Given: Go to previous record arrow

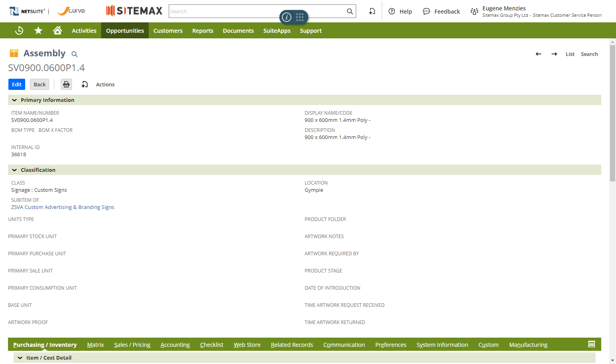Looking at the screenshot, I should 538,54.
